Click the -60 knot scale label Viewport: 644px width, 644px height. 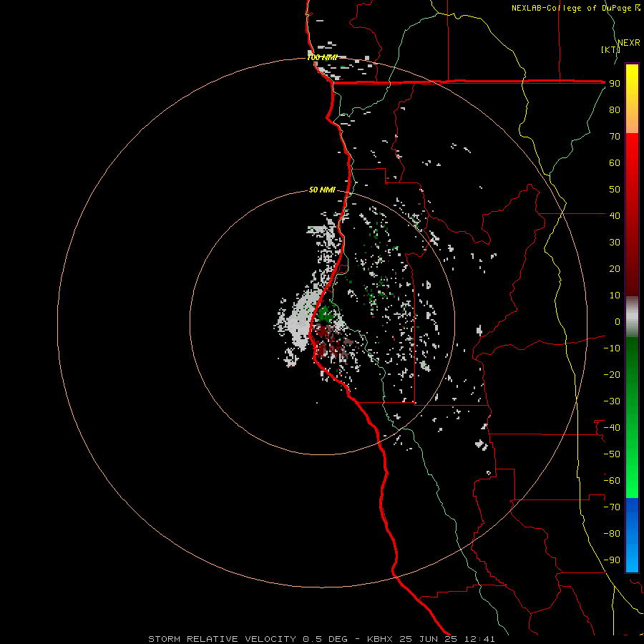[x=612, y=481]
